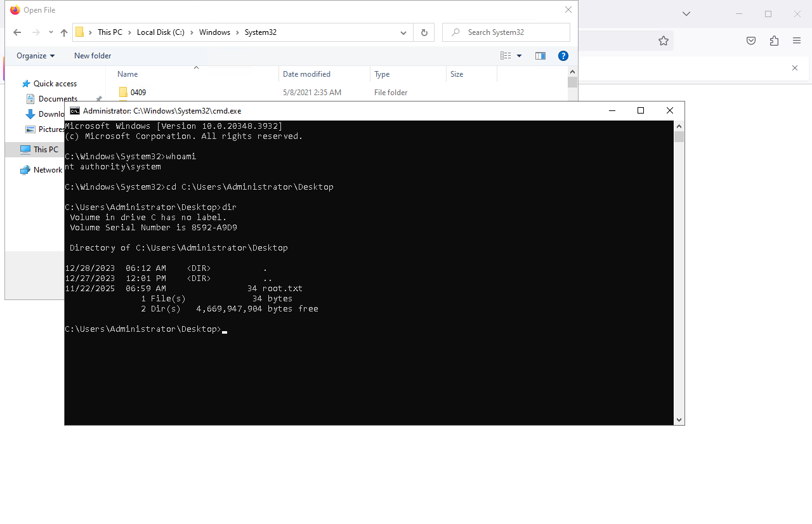
Task: Select Quick access in navigation pane
Action: point(55,84)
